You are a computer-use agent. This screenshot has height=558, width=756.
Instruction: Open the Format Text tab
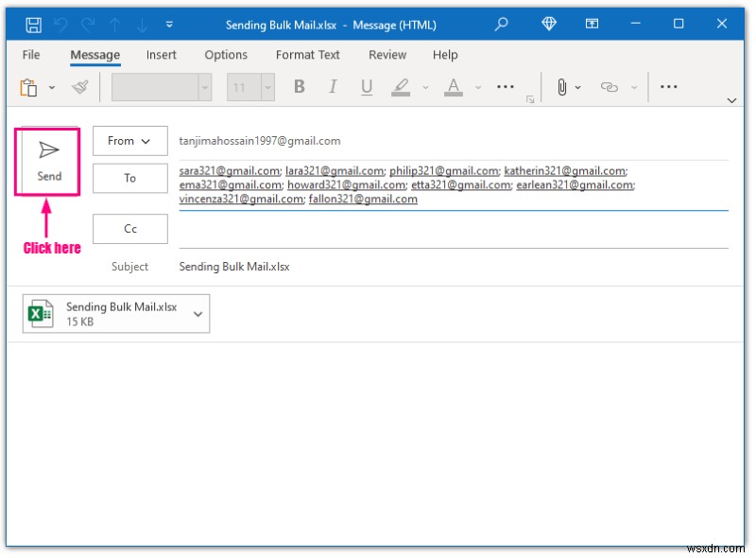pyautogui.click(x=307, y=55)
